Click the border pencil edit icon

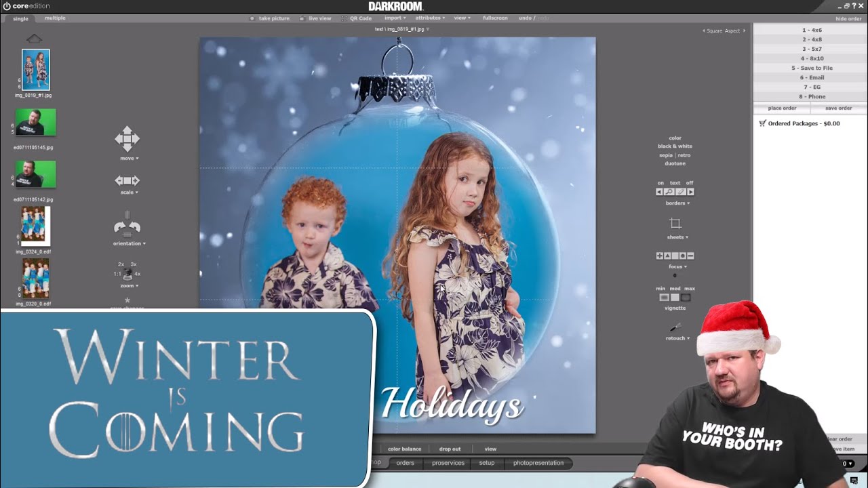[x=681, y=192]
